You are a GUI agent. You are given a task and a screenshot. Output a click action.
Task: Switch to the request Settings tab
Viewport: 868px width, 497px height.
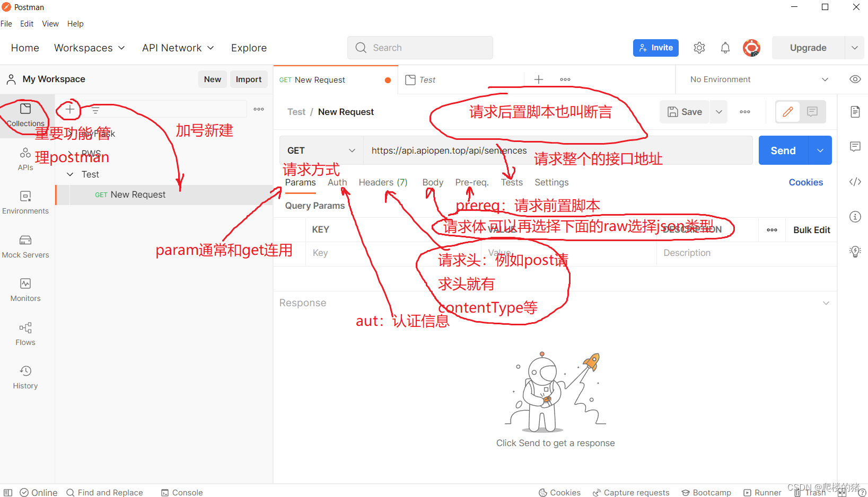pos(551,182)
